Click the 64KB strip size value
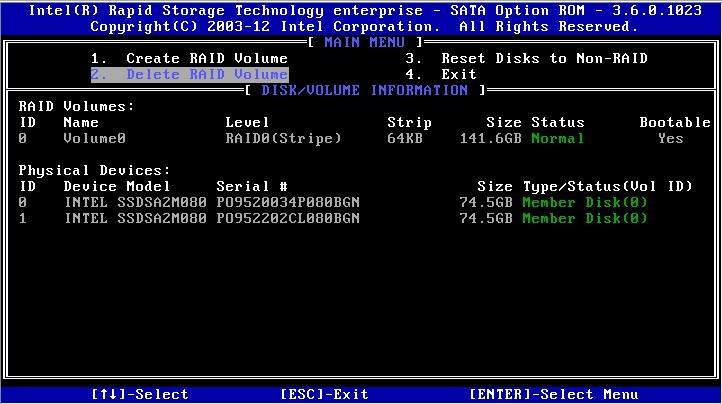This screenshot has width=722, height=404. pyautogui.click(x=405, y=138)
